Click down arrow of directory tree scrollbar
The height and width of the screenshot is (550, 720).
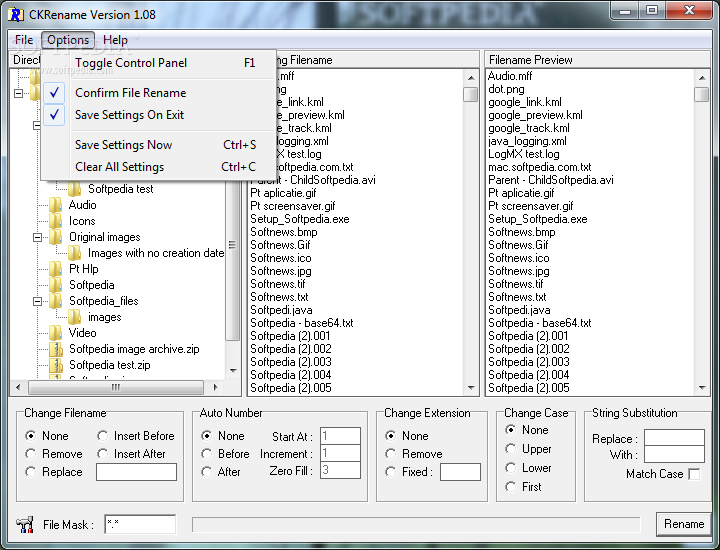(233, 370)
